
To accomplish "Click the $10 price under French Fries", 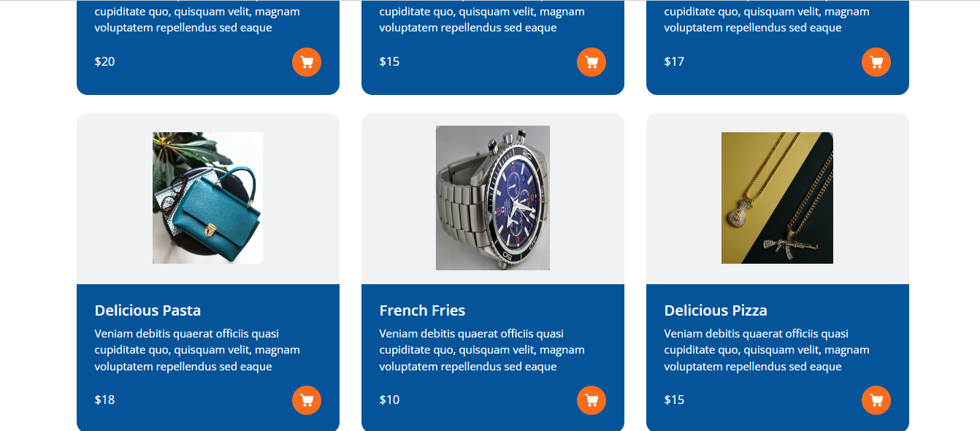I will pos(389,400).
